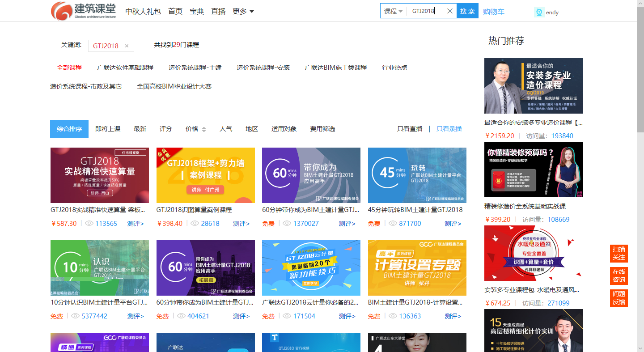Image resolution: width=644 pixels, height=352 pixels.
Task: Toggle the price sort arrows next to 价格
Action: (204, 129)
